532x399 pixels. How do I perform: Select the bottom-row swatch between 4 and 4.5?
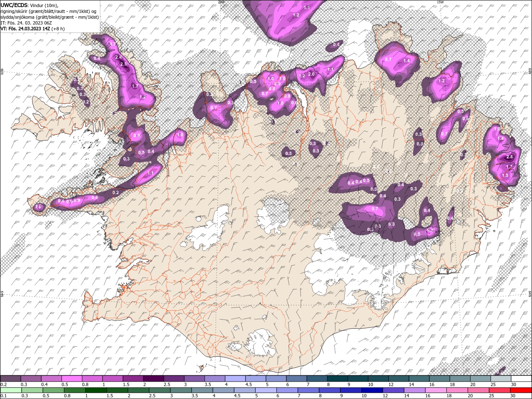click(x=223, y=390)
